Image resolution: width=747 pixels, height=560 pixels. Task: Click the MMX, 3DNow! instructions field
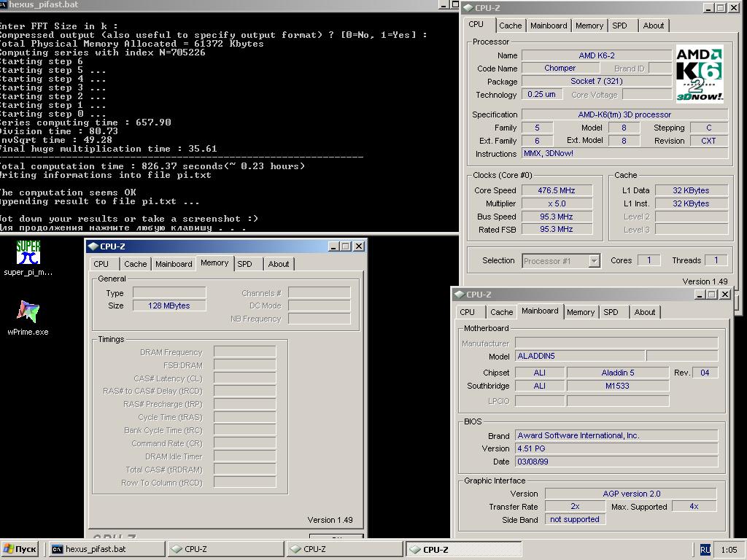(x=624, y=153)
